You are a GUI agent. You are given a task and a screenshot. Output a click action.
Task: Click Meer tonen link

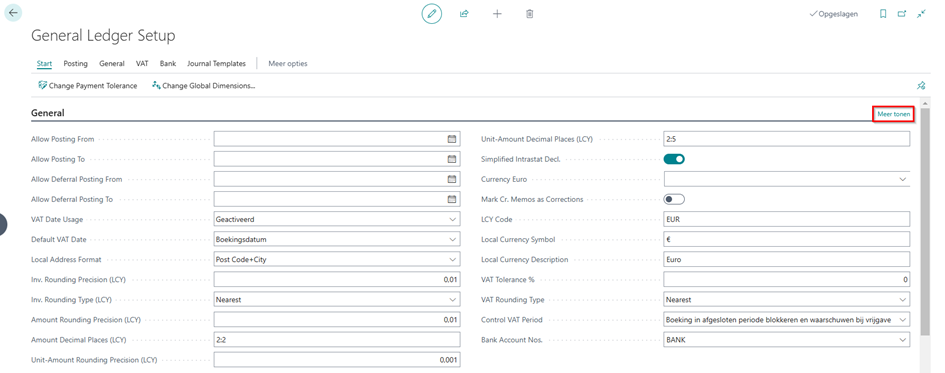click(894, 114)
